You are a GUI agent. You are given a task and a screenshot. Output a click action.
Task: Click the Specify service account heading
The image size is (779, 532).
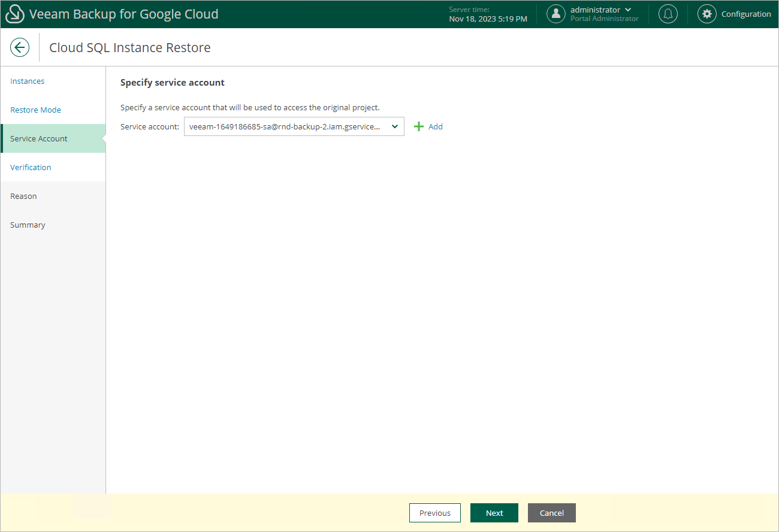pyautogui.click(x=173, y=82)
